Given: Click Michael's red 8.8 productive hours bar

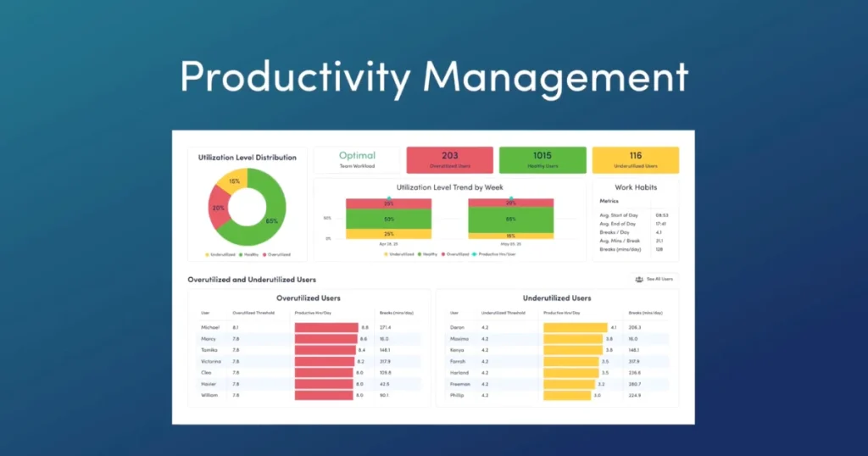Looking at the screenshot, I should tap(326, 328).
